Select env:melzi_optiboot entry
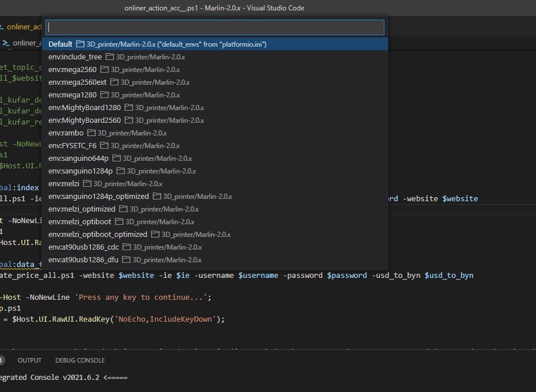This screenshot has height=392, width=536. click(x=215, y=221)
